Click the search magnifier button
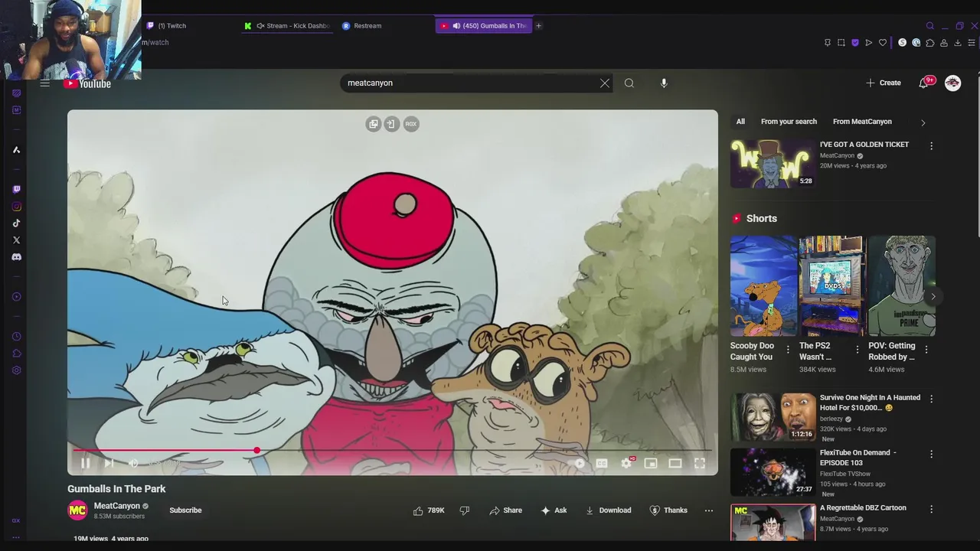 click(629, 83)
